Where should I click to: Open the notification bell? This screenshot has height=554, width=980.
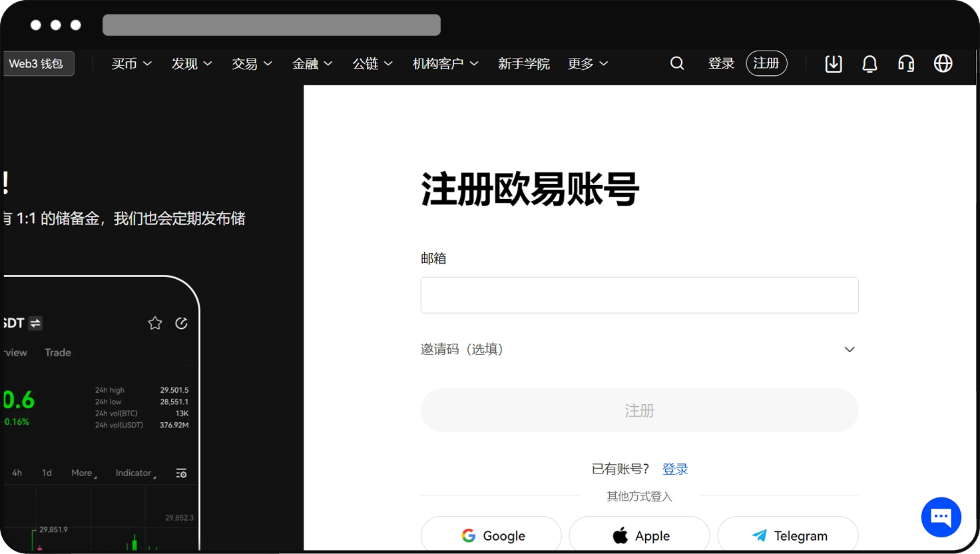click(x=869, y=63)
